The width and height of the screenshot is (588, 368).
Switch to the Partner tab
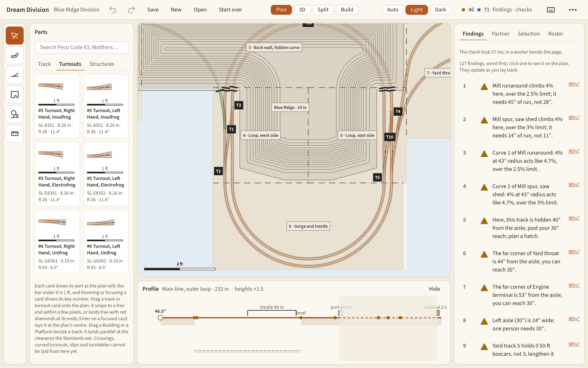coord(501,34)
